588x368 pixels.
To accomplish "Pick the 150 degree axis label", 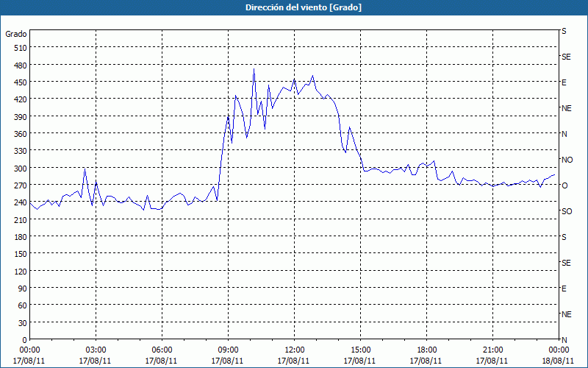I will 21,254.
